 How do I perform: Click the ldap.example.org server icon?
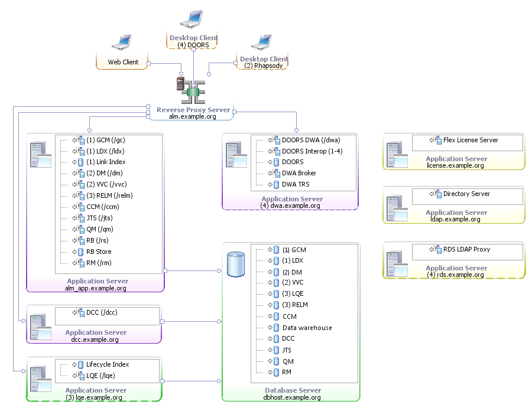pos(397,208)
